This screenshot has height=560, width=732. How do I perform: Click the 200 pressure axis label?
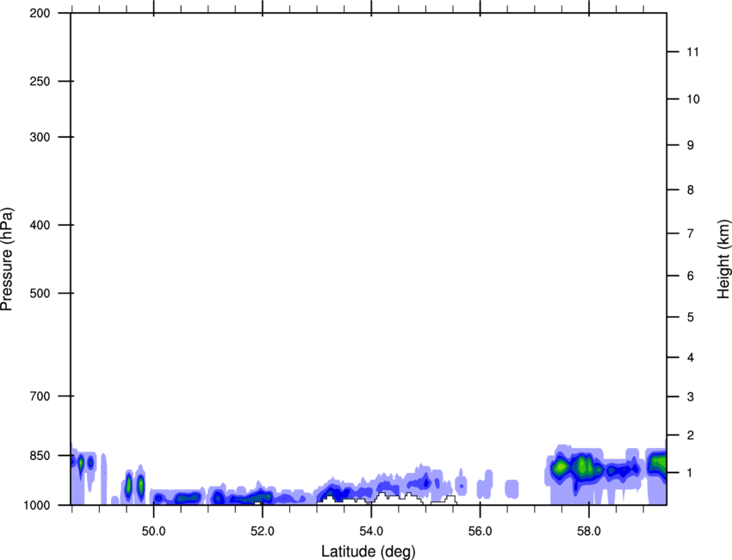[40, 13]
